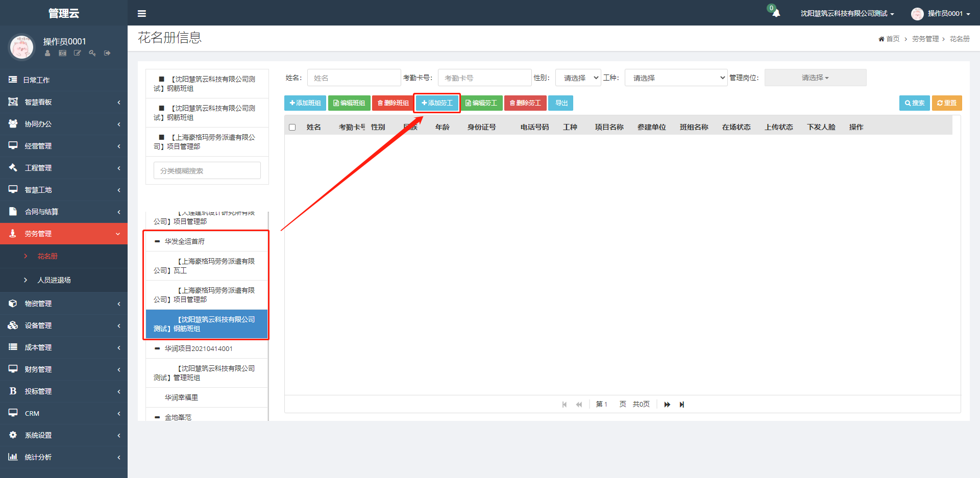Open 人员进退场 submenu item

[x=54, y=280]
